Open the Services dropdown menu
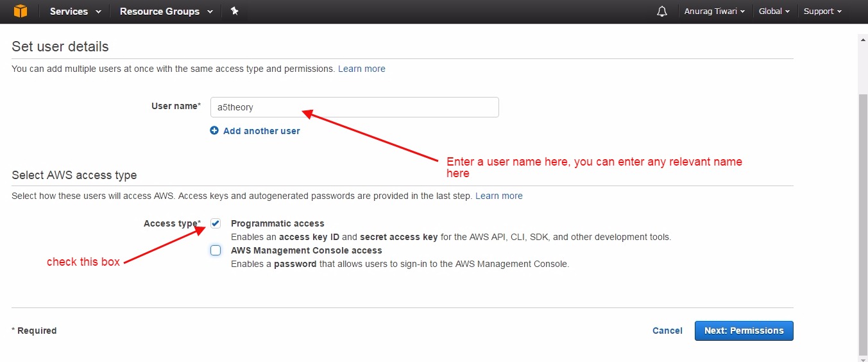 pos(75,12)
